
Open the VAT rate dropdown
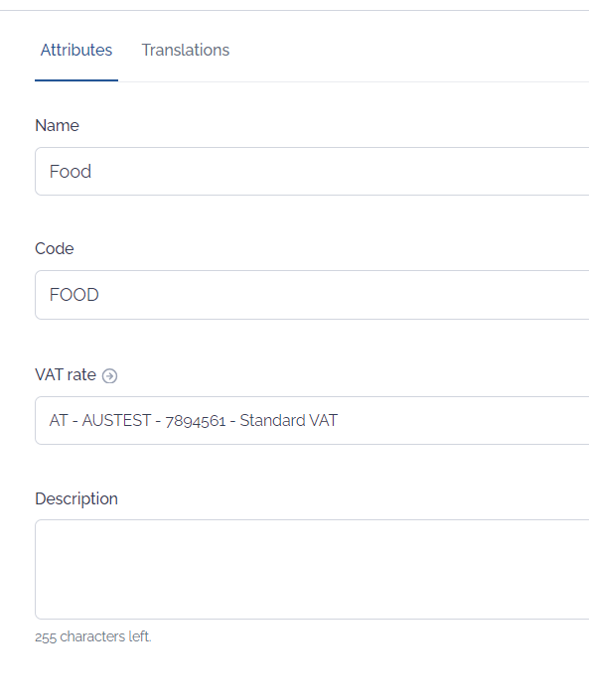(x=312, y=420)
